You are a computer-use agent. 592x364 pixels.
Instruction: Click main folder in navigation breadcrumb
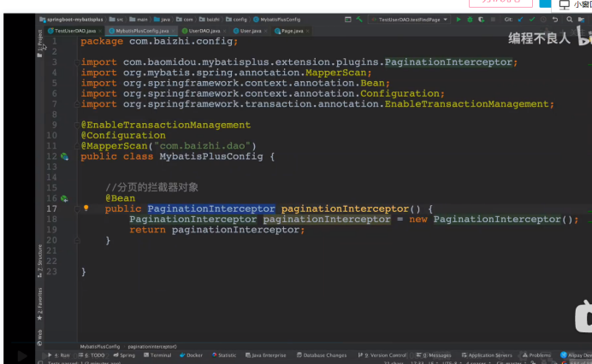(139, 20)
